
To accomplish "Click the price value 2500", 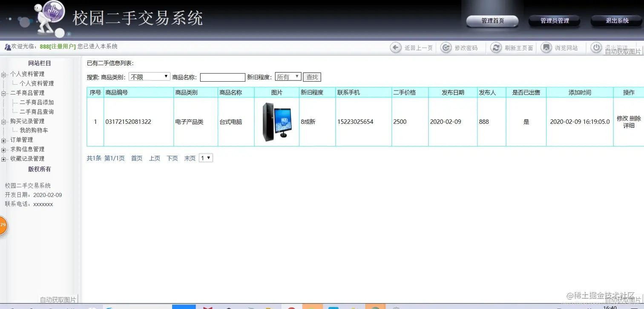I will click(x=400, y=122).
